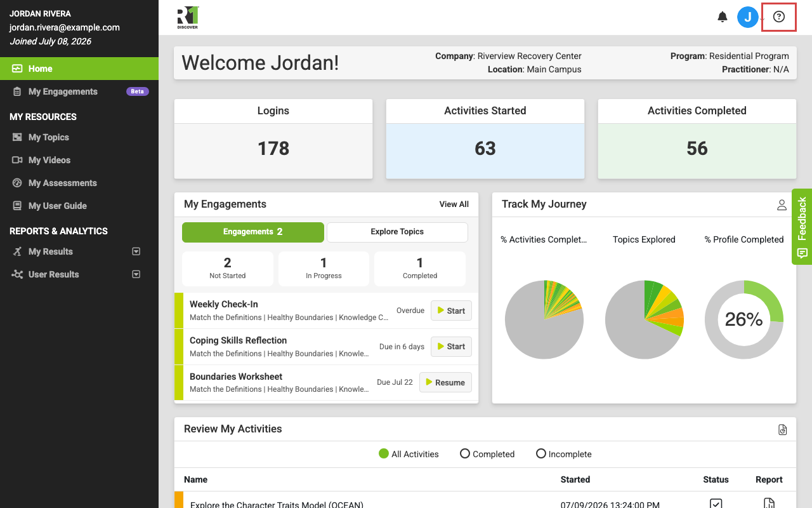Select the Engagements 2 tab
This screenshot has height=508, width=812.
pyautogui.click(x=253, y=232)
